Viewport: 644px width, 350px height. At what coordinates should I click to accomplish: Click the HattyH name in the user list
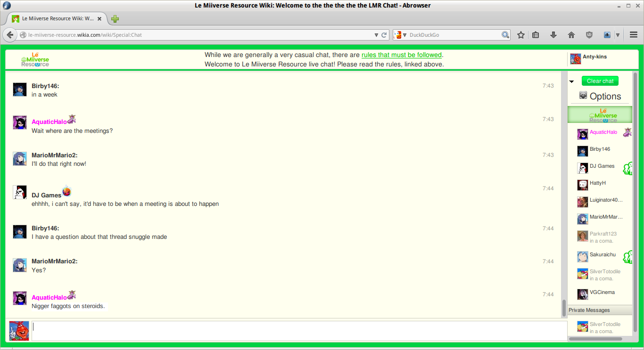(597, 183)
